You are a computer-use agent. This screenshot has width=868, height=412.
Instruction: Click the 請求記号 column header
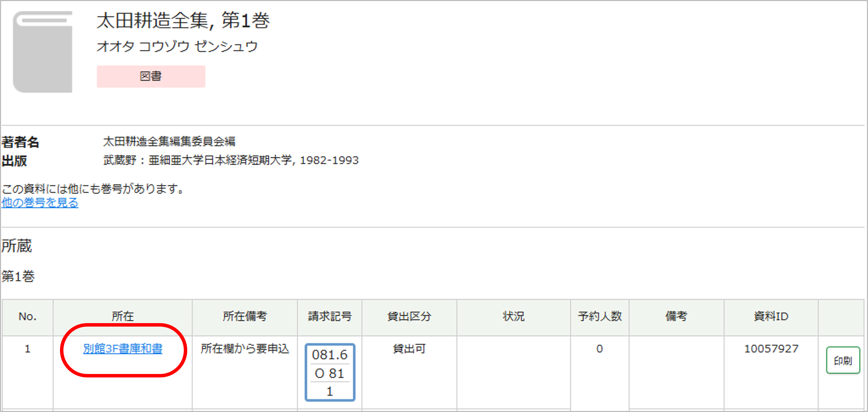(330, 316)
